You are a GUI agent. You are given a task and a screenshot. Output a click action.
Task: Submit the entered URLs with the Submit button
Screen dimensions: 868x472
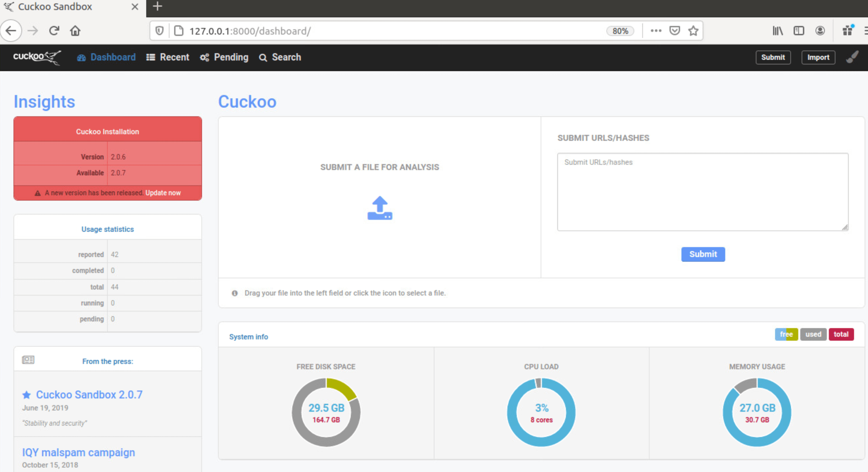point(703,254)
